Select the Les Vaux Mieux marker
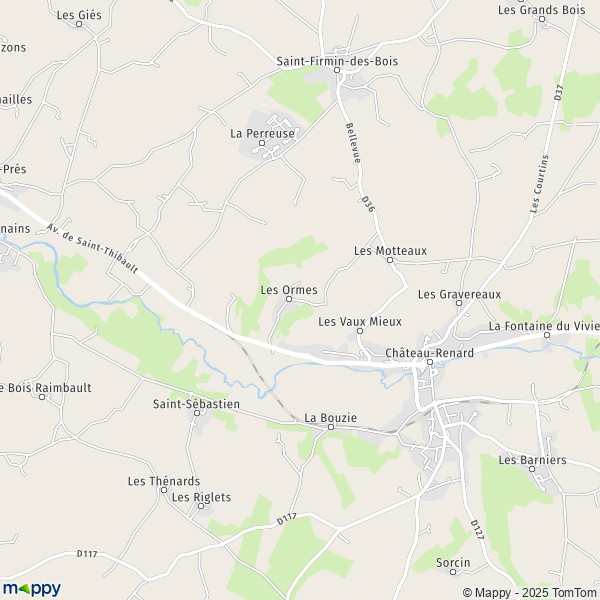The width and height of the screenshot is (600, 600). [x=360, y=331]
